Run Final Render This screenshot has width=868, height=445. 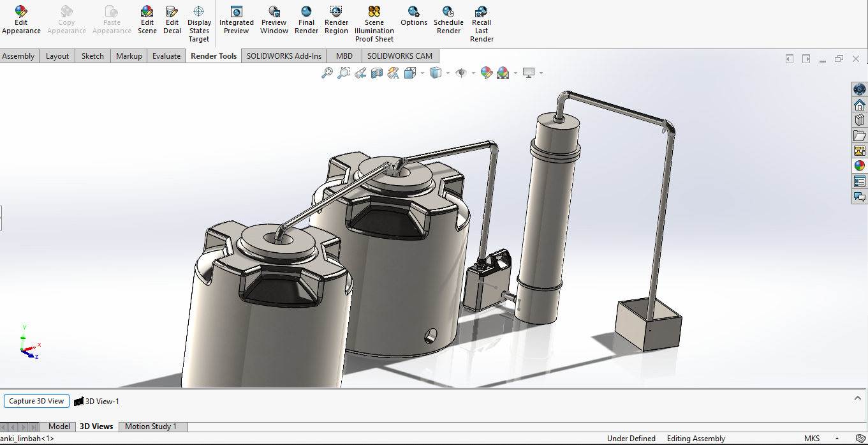(306, 20)
